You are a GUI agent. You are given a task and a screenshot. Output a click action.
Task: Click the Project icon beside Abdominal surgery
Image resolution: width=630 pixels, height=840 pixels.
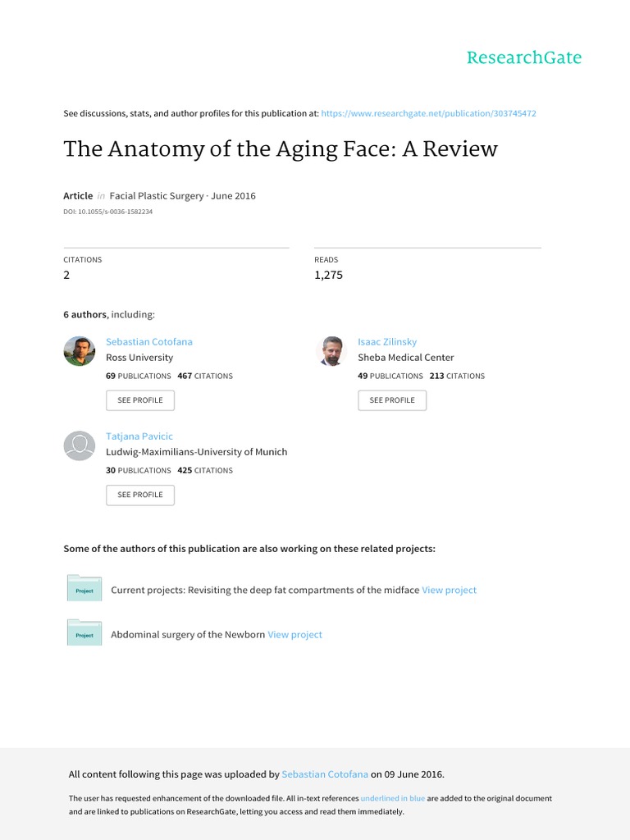[x=84, y=634]
